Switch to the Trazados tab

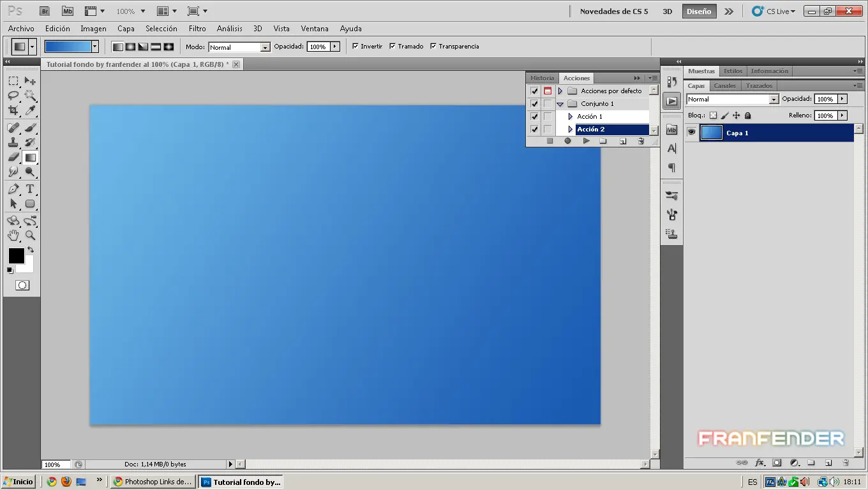(x=759, y=85)
